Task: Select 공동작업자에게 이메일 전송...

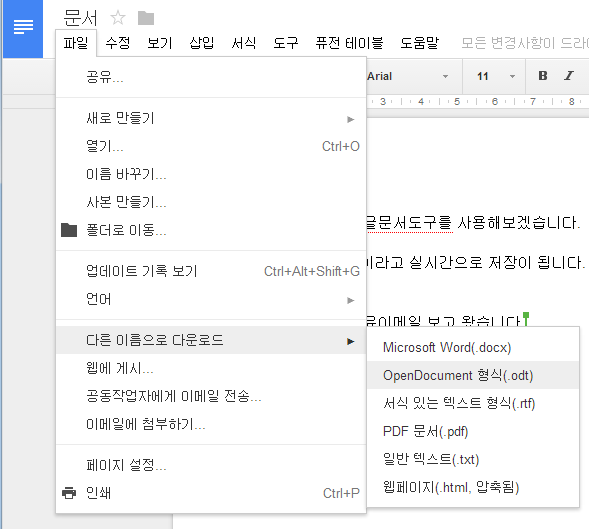Action: point(211,396)
